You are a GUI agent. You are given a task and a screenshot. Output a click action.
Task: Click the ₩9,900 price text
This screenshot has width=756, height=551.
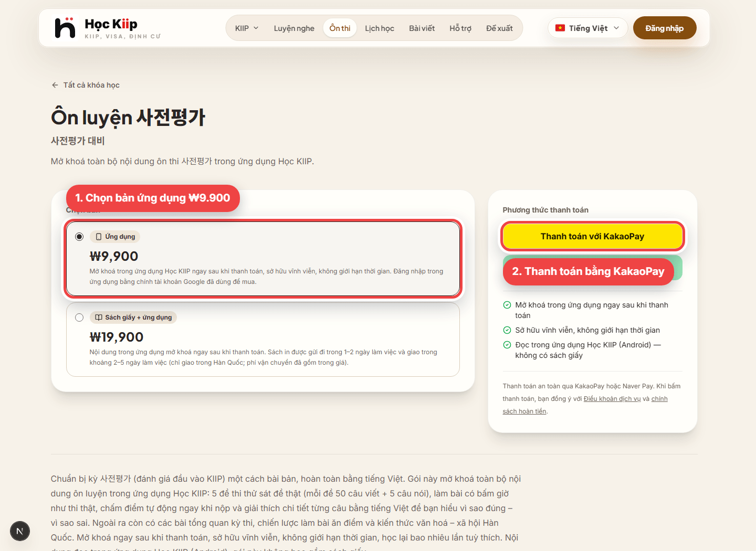click(114, 256)
